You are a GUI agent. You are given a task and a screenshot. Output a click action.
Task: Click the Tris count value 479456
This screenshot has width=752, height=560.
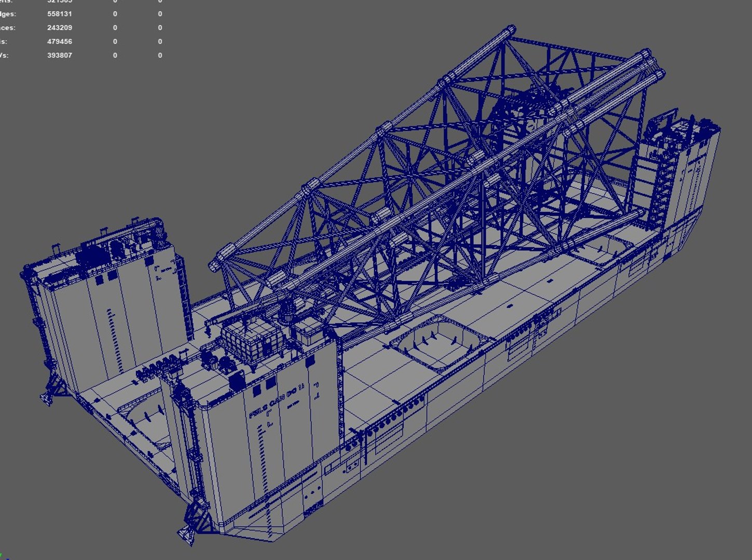pos(60,41)
